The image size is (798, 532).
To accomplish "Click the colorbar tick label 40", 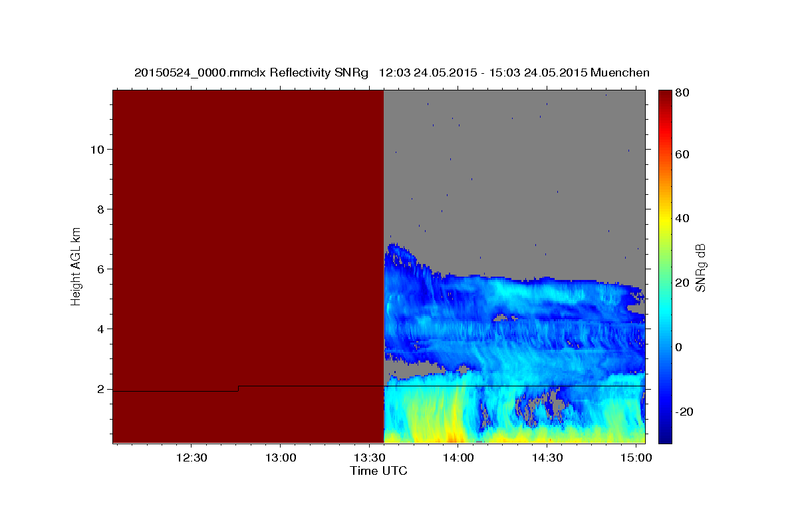I will 682,218.
